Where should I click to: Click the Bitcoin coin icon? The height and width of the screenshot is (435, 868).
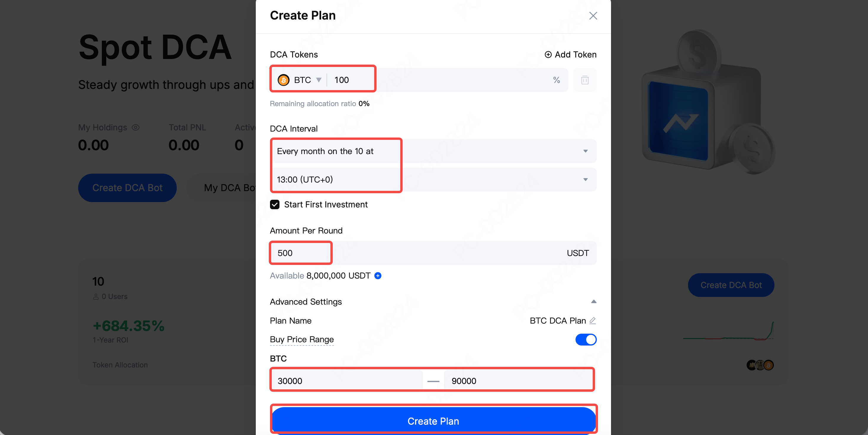tap(283, 80)
